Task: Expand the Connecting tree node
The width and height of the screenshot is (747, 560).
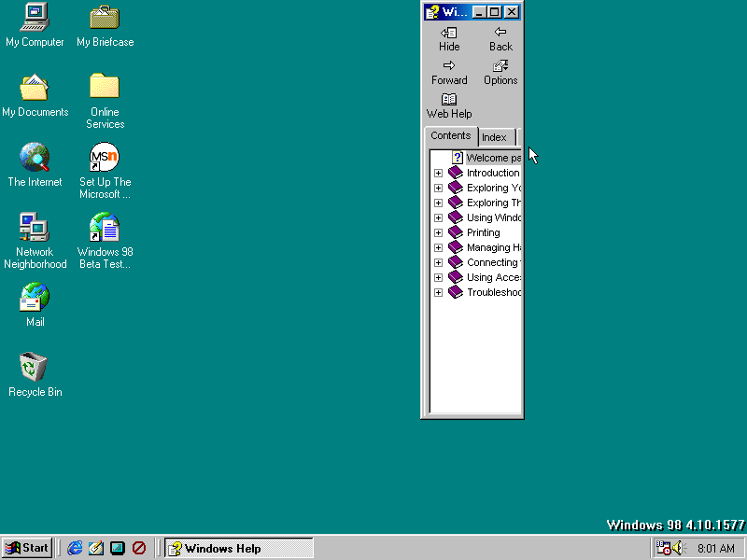Action: click(438, 262)
